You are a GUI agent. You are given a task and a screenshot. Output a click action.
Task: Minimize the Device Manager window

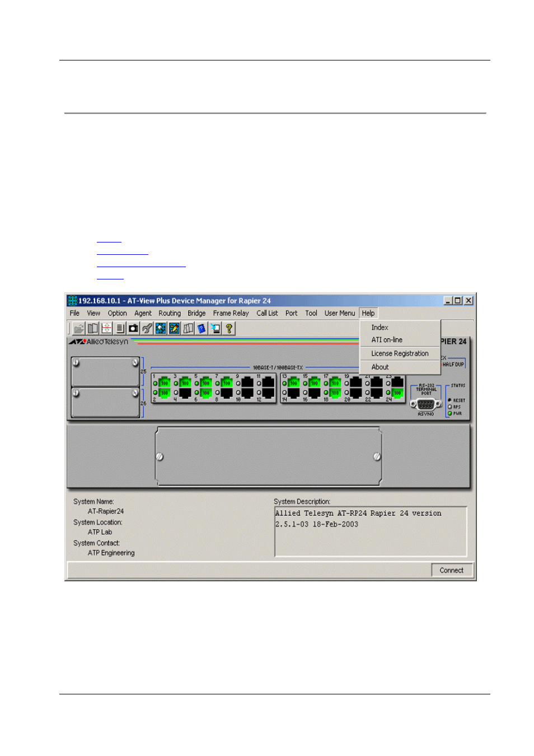tap(448, 301)
